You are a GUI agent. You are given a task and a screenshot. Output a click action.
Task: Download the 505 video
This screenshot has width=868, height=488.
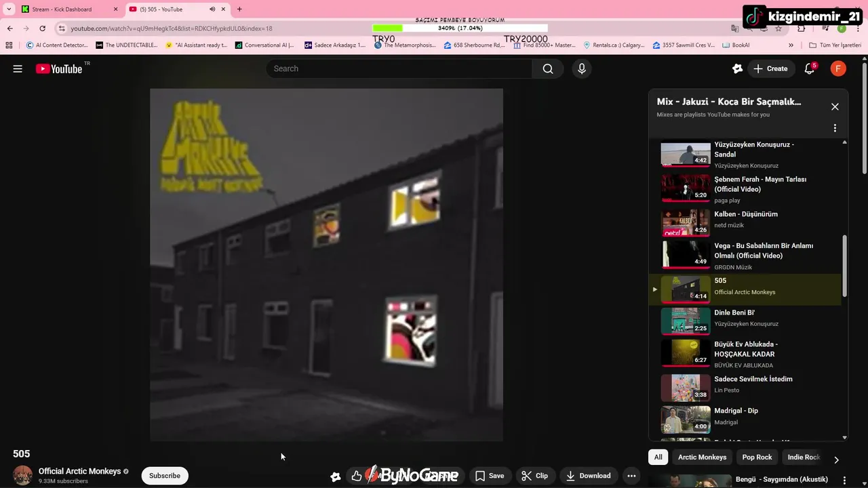(x=589, y=476)
